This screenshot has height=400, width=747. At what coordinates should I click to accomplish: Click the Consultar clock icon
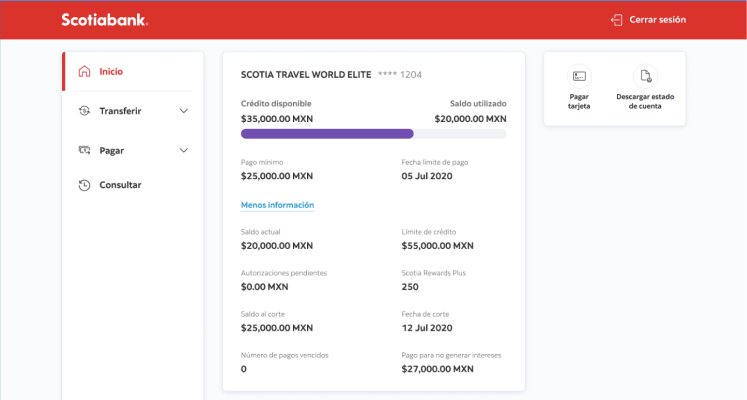tap(84, 185)
